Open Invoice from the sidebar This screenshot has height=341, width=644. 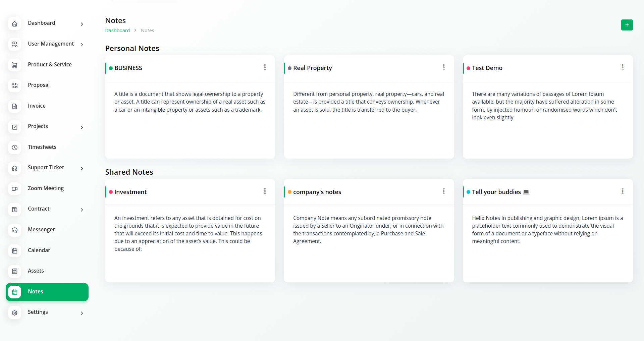(x=37, y=106)
